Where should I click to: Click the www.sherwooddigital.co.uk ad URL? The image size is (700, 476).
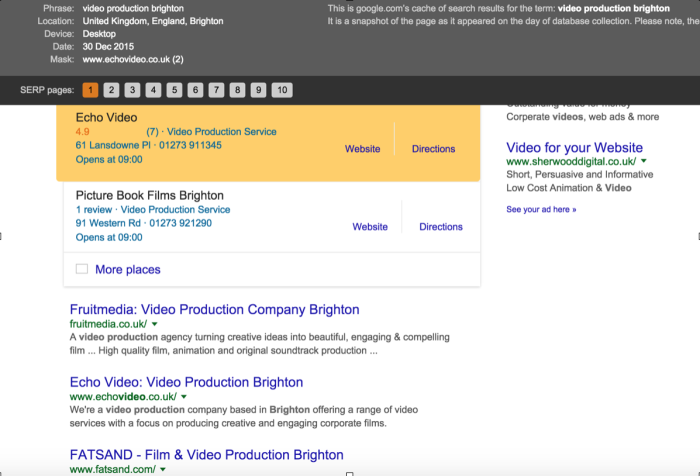tap(571, 161)
